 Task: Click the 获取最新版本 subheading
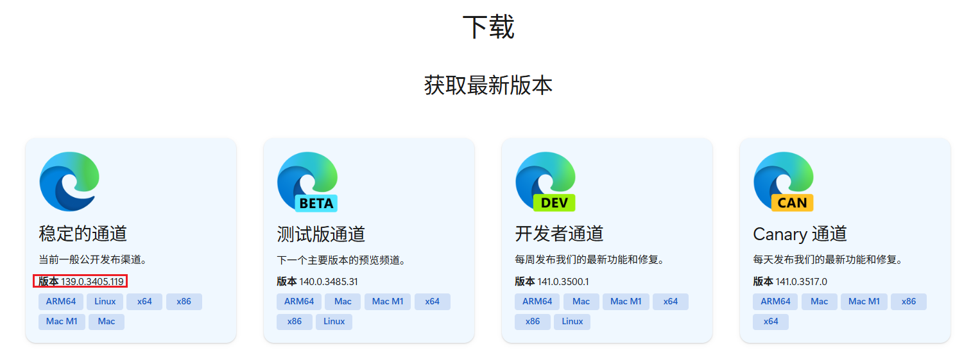click(488, 85)
